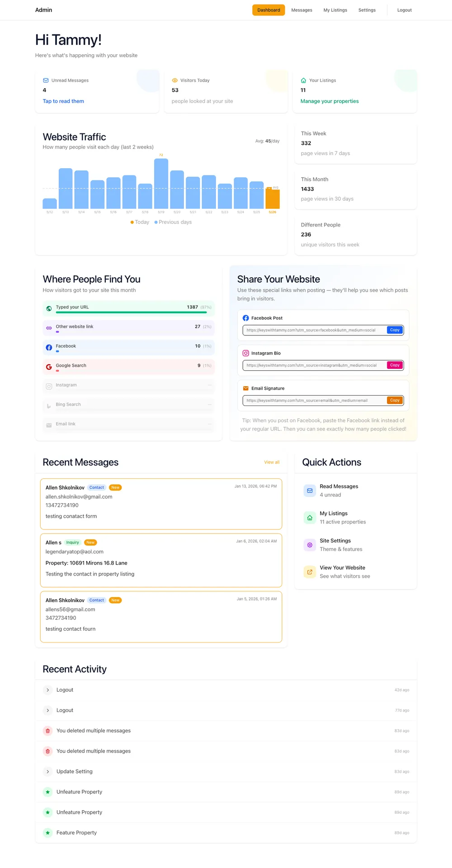Open My Listings in the top navigation
This screenshot has width=452, height=868.
point(335,10)
